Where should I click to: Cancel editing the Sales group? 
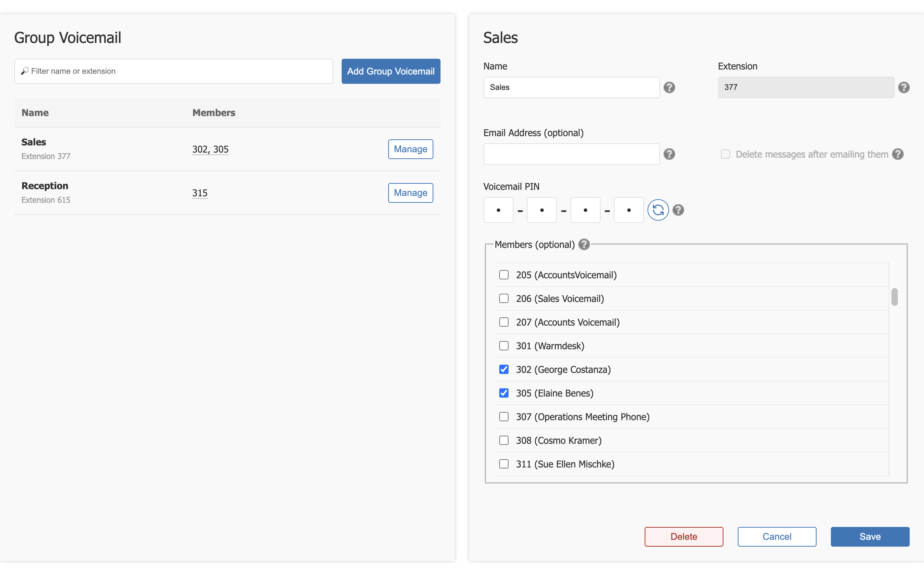[x=776, y=537]
